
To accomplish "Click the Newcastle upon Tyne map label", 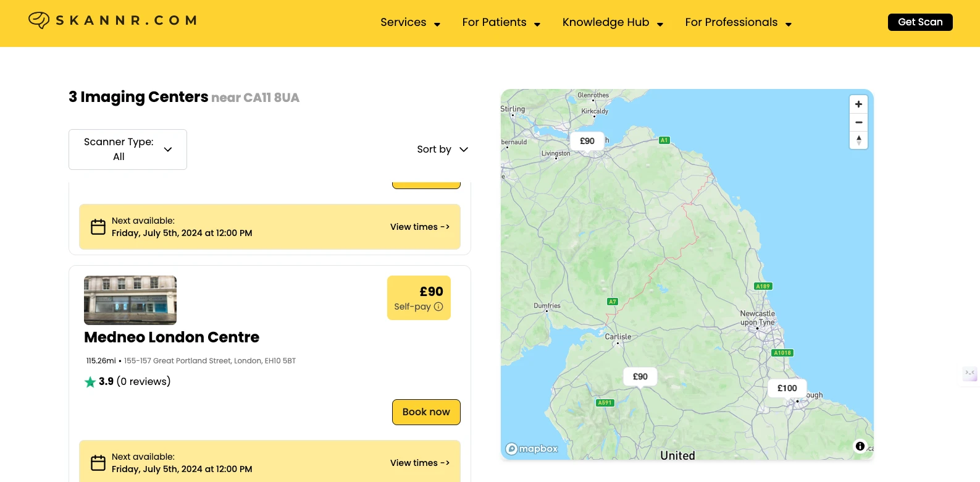I will [758, 318].
